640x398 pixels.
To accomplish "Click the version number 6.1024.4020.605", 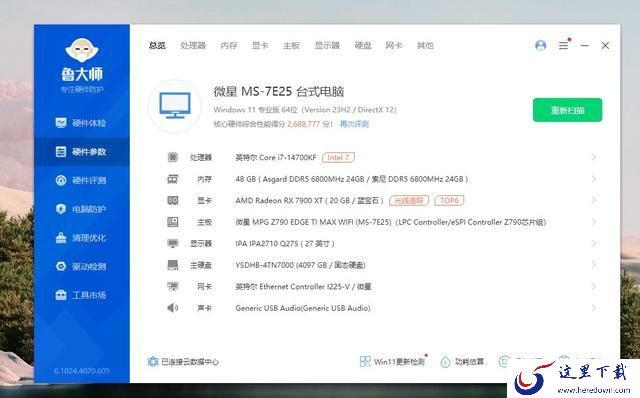I will click(82, 371).
